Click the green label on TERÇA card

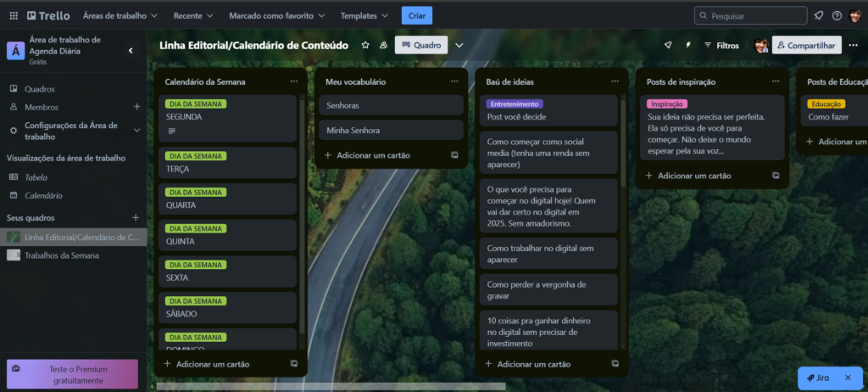click(x=196, y=156)
